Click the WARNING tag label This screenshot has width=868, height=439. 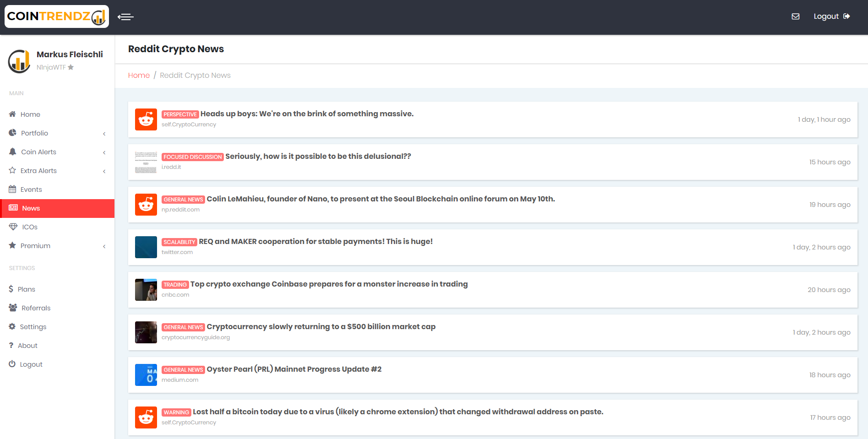pyautogui.click(x=176, y=412)
